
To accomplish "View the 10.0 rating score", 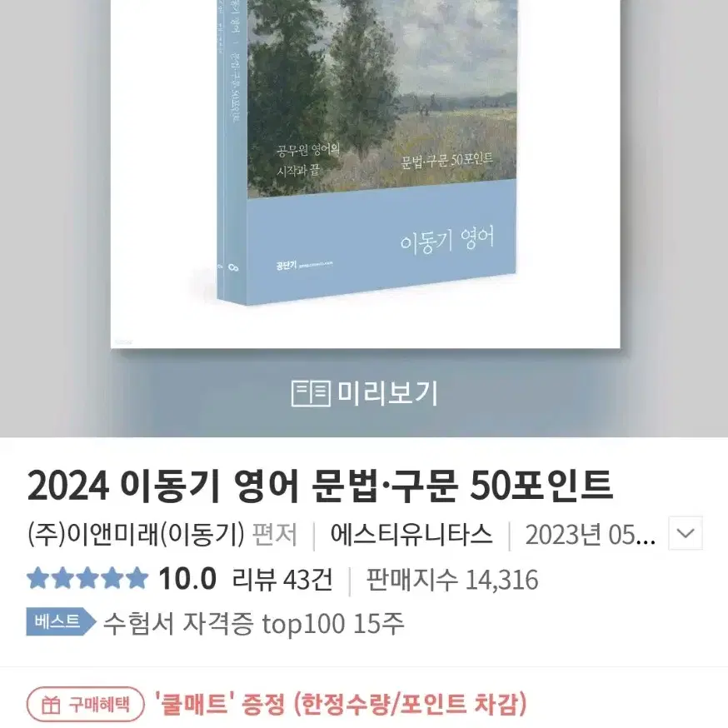I will (x=187, y=579).
